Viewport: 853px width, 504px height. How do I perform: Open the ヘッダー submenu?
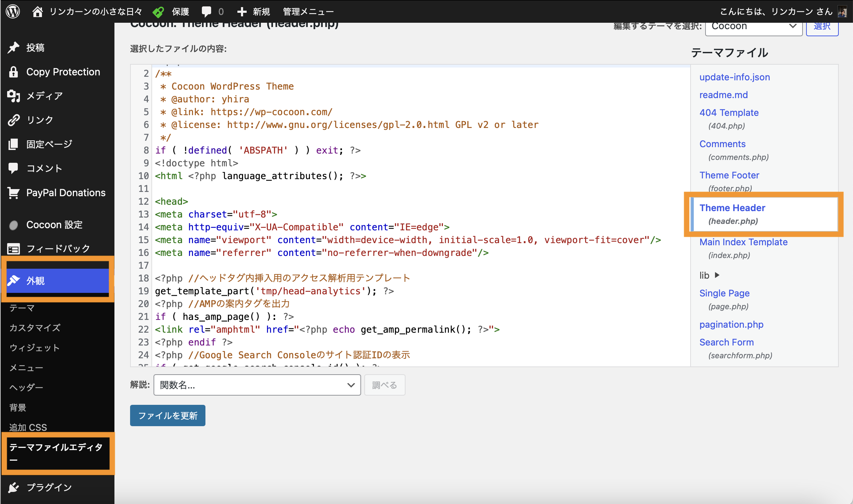(x=26, y=387)
